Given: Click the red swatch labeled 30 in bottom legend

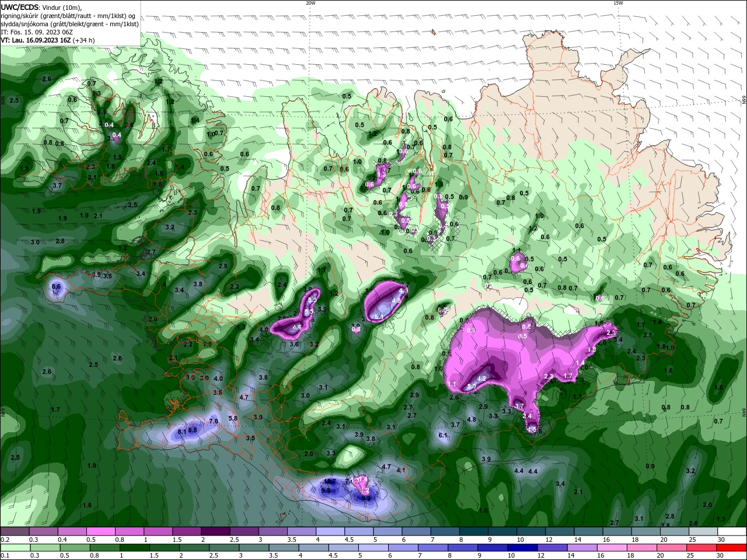Looking at the screenshot, I should coord(732,548).
